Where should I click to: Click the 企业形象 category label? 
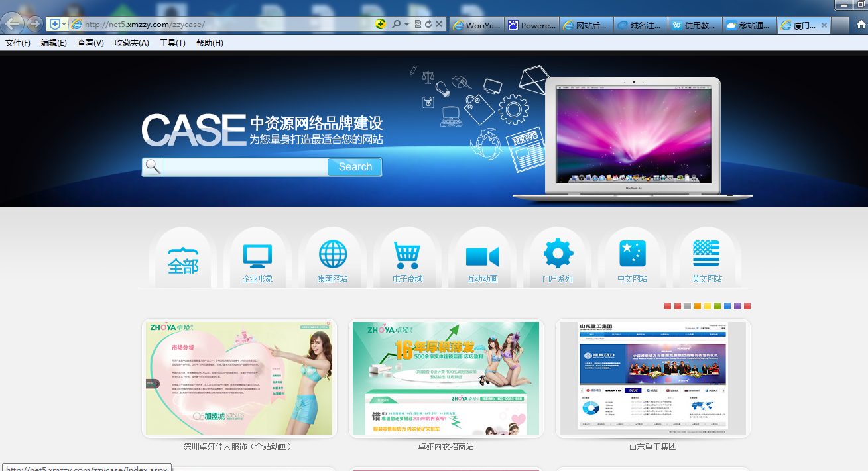point(257,279)
